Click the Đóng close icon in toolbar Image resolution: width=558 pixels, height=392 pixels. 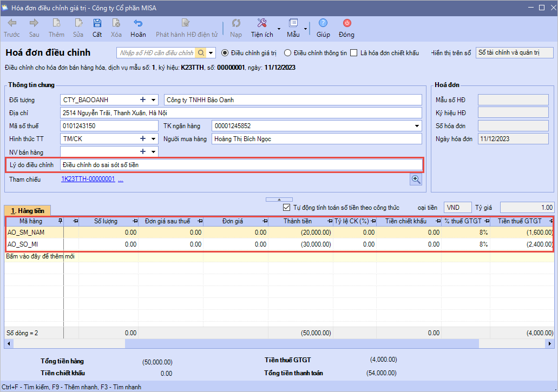346,23
